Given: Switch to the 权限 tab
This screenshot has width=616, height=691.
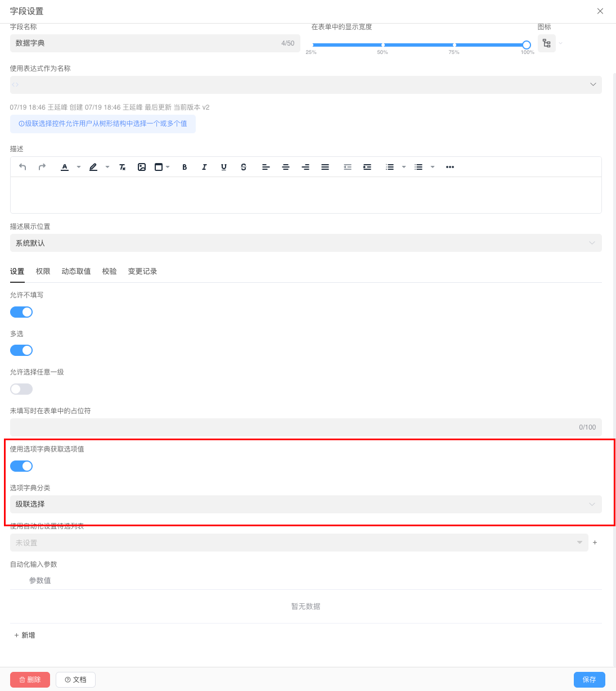Looking at the screenshot, I should click(x=43, y=271).
